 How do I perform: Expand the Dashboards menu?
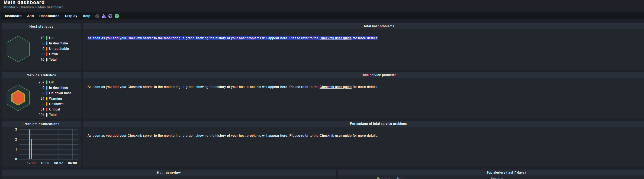tap(49, 16)
